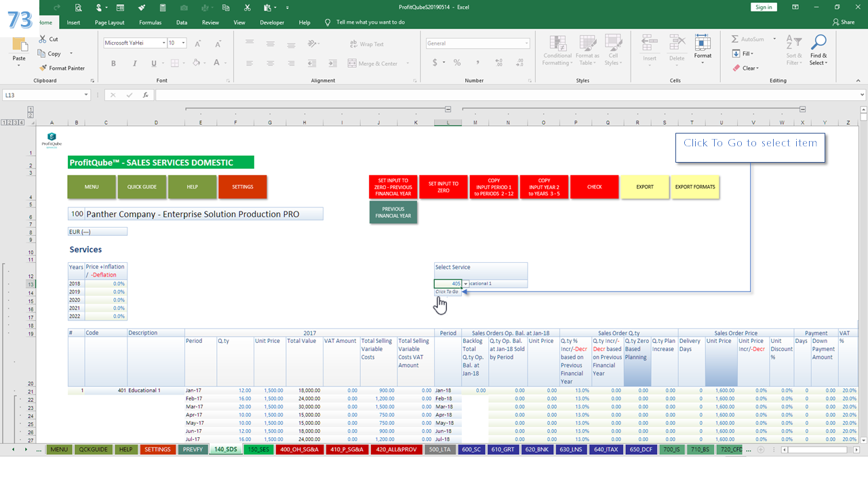
Task: Open the Format cells dropdown in Cells group
Action: (703, 50)
